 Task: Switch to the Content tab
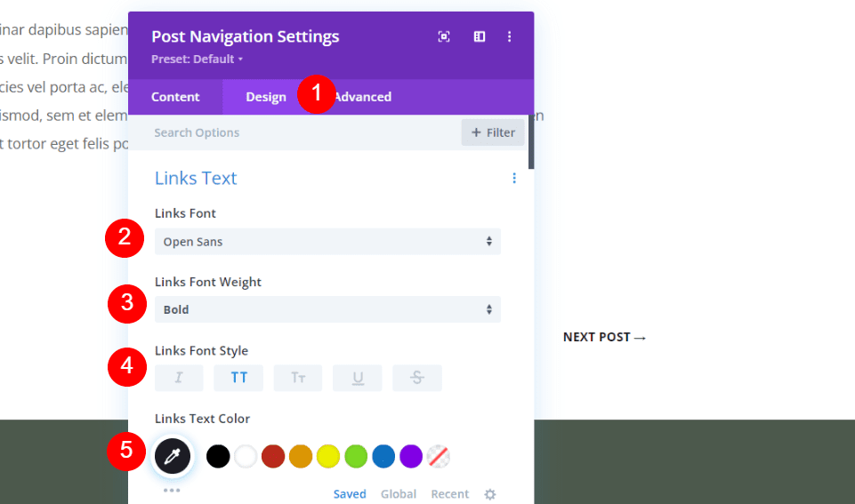pos(175,97)
